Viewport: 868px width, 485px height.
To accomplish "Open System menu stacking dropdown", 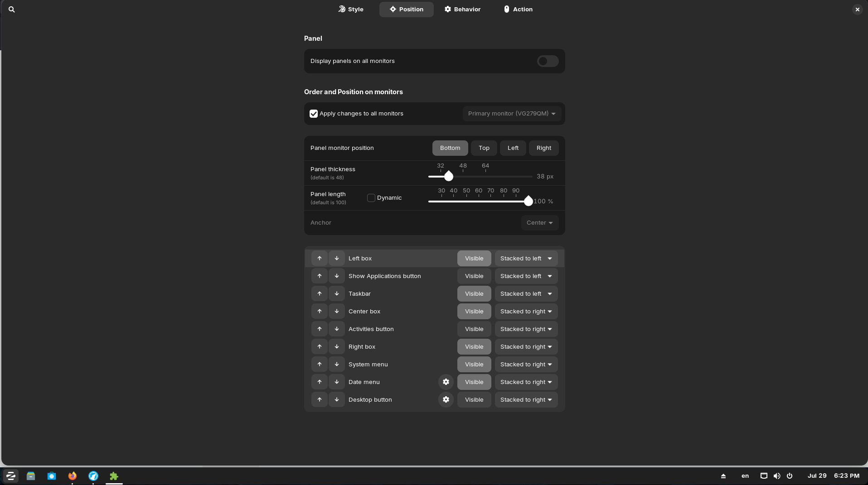I will (x=526, y=365).
